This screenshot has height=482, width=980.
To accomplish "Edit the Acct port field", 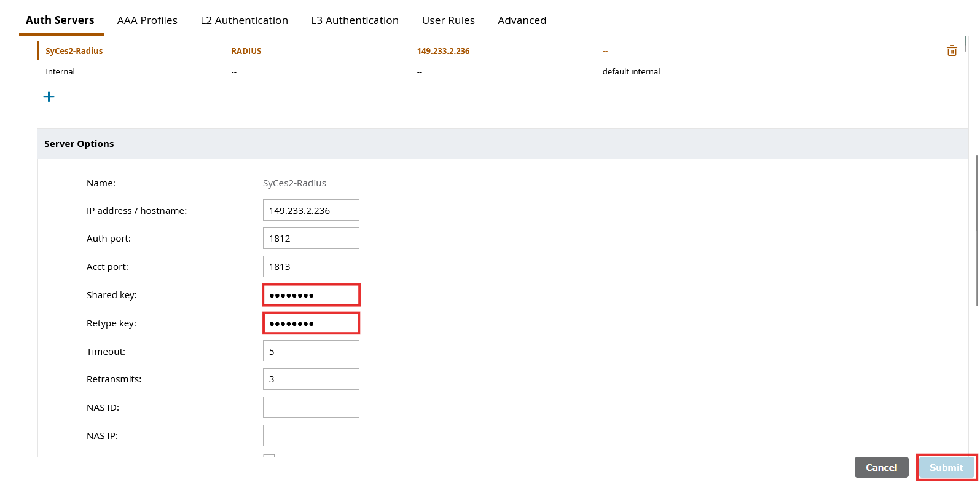I will [311, 267].
